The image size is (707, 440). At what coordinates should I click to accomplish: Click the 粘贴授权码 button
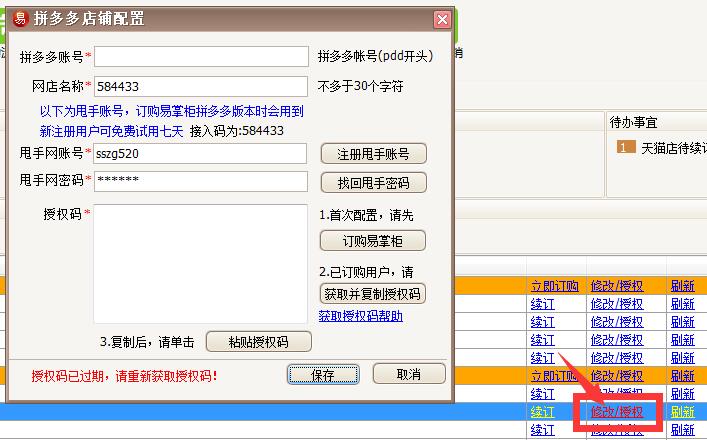[258, 342]
